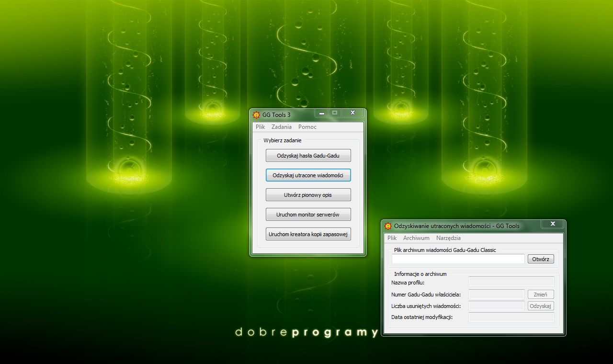Close the Odzyskiwanie utraconych wiadomości window
This screenshot has height=364, width=613.
[553, 224]
